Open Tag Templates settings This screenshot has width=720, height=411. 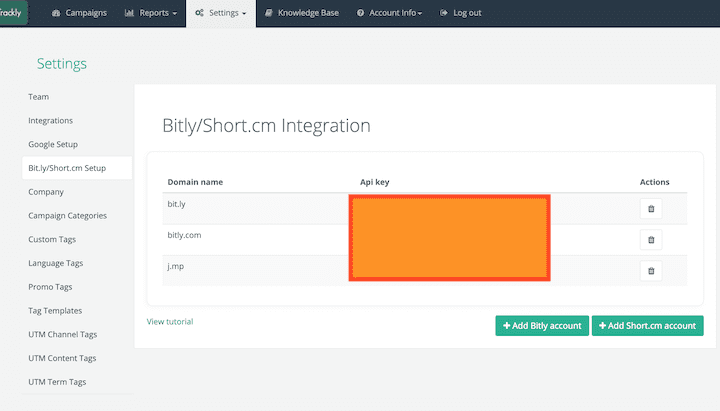(x=55, y=311)
